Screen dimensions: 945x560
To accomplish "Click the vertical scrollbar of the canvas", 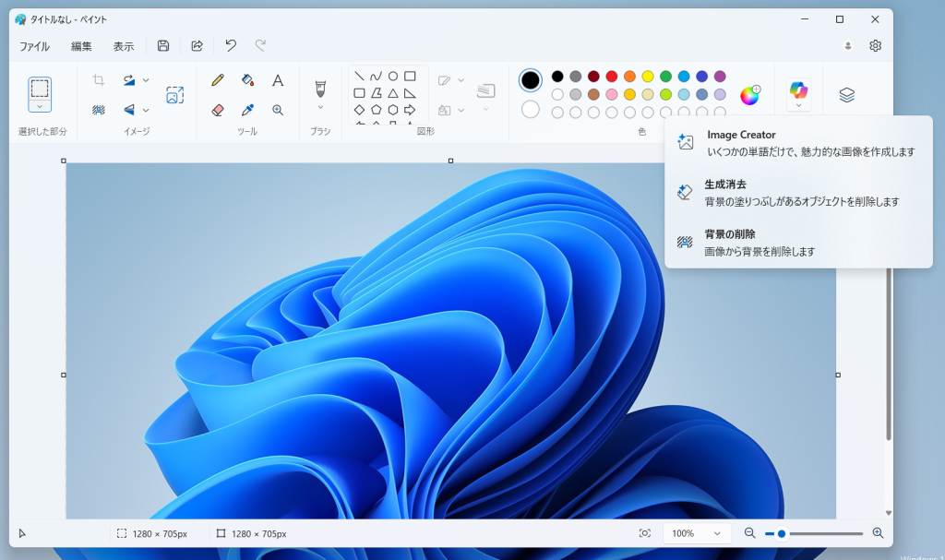I will [x=889, y=356].
